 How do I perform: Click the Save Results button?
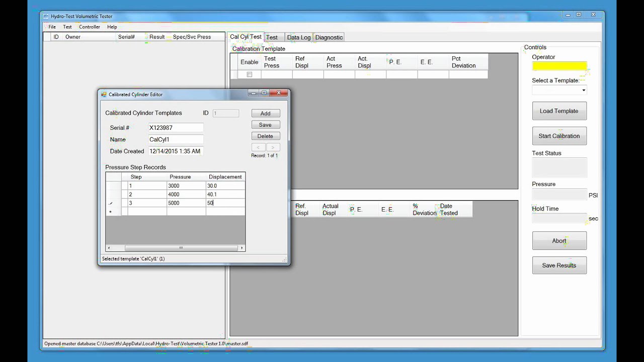point(559,265)
